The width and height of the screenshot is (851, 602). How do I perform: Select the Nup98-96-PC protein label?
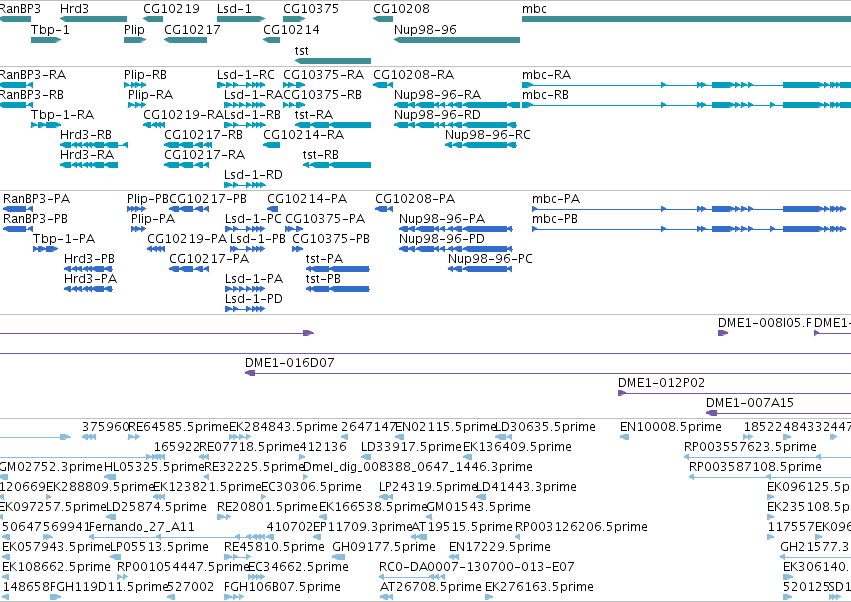click(x=490, y=259)
